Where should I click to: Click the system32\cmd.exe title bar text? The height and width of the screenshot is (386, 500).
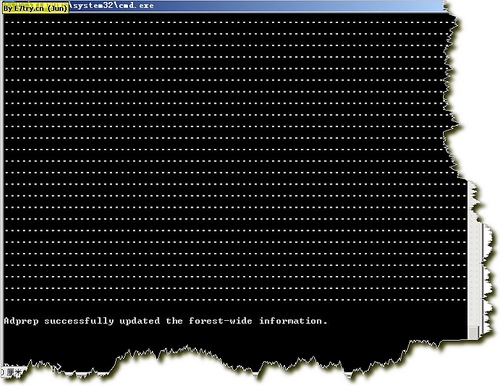pos(113,6)
